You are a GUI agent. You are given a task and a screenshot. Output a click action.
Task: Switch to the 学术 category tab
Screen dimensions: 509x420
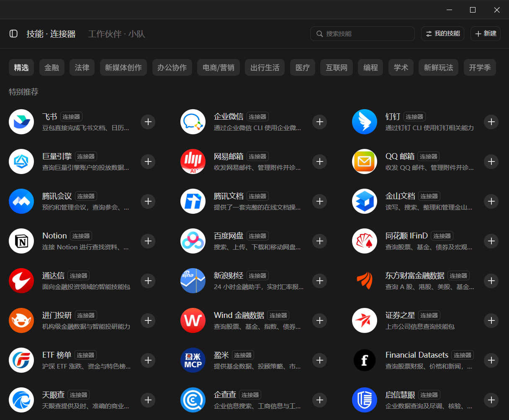401,67
